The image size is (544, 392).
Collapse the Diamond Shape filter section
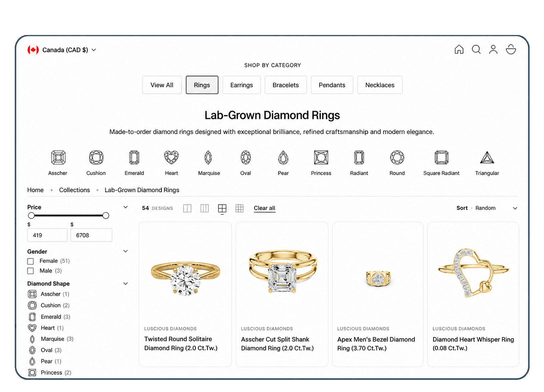(x=126, y=284)
